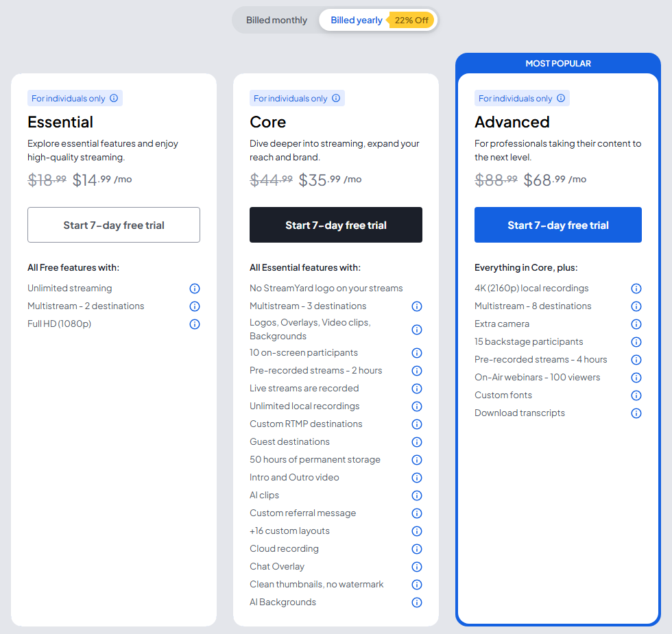Viewport: 672px width, 634px height.
Task: Click the Essential plan title
Action: [60, 122]
